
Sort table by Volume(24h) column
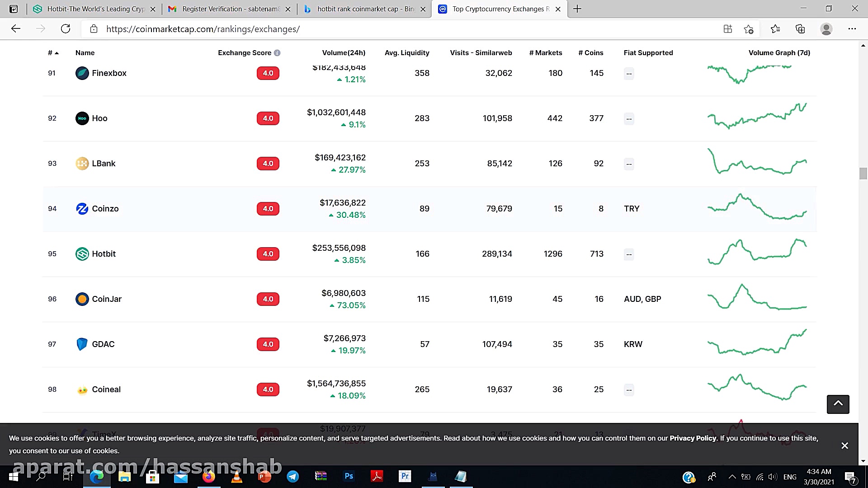344,53
